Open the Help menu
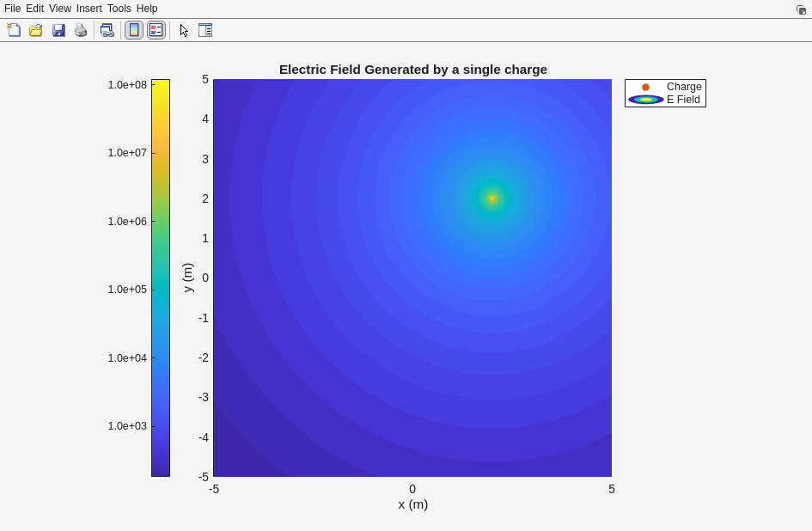Image resolution: width=812 pixels, height=531 pixels. 147,9
